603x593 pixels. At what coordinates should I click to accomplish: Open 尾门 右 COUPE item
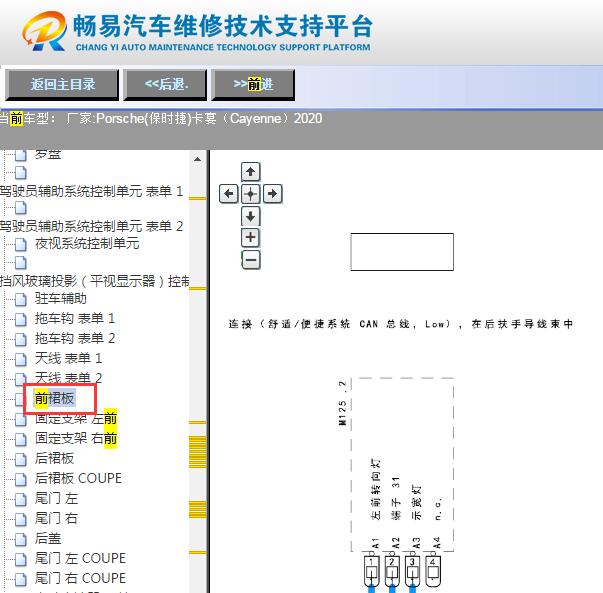(80, 578)
